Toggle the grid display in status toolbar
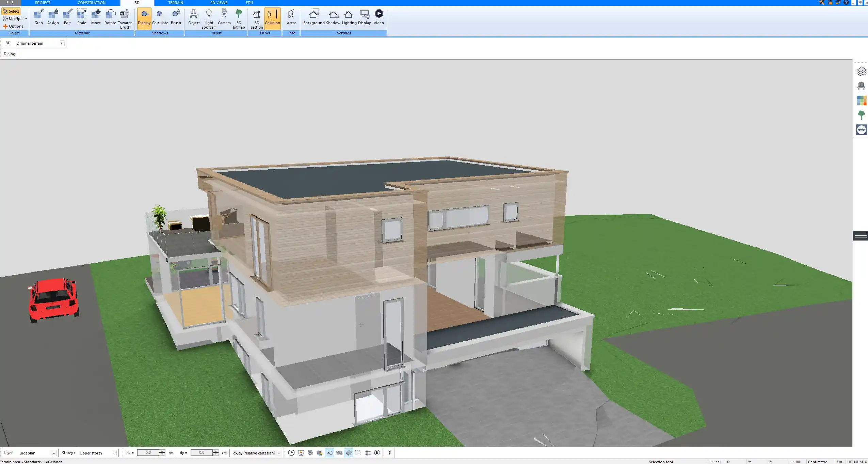 pos(368,453)
